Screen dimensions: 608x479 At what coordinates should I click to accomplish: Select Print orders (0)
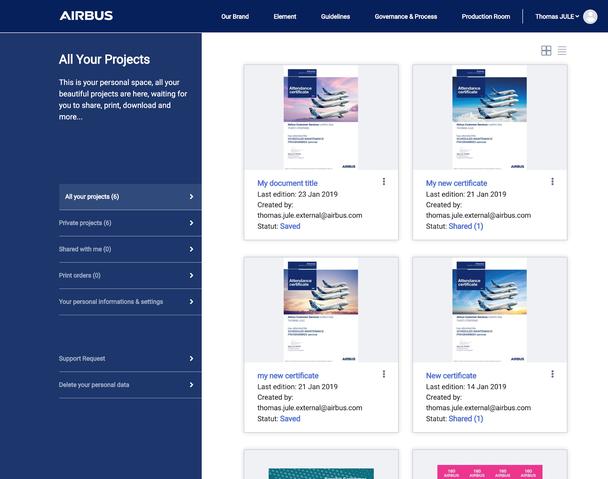click(130, 275)
